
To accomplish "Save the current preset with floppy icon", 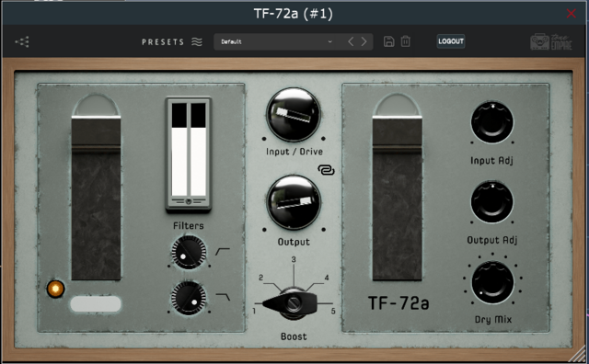I will coord(388,41).
